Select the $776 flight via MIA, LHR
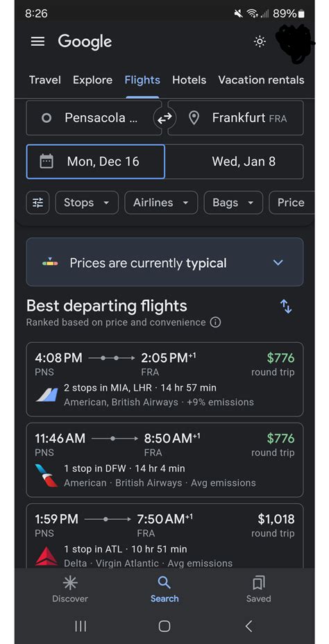The height and width of the screenshot is (644, 329). pos(164,380)
